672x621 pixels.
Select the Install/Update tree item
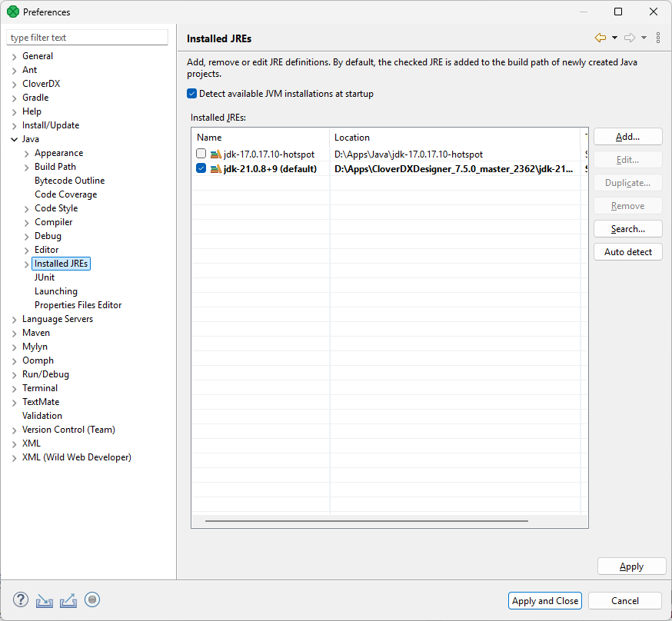click(x=51, y=125)
